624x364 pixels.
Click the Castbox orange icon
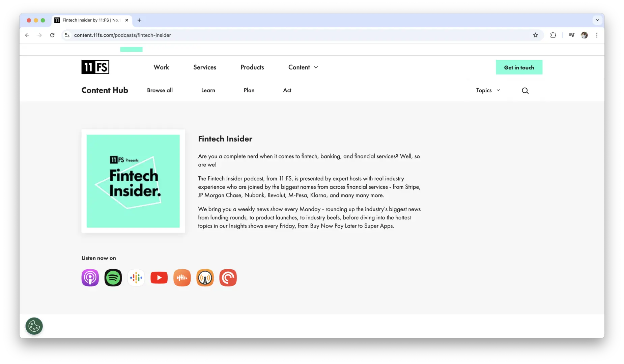(x=182, y=278)
